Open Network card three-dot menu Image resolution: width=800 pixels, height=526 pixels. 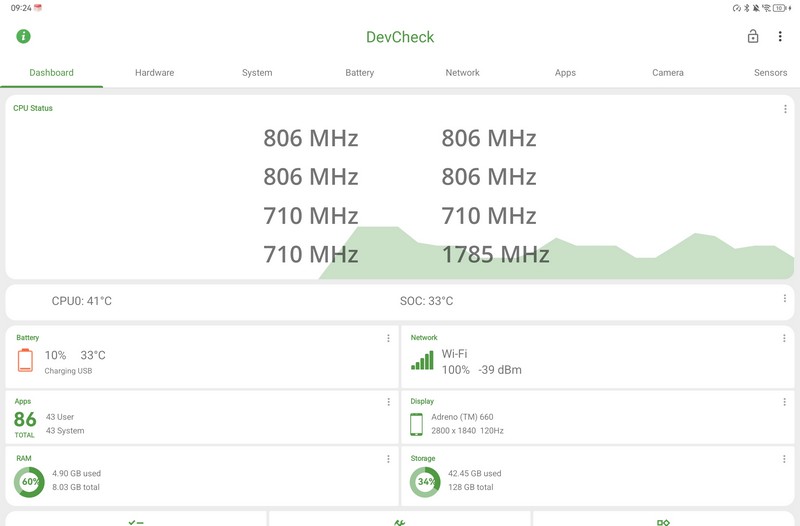(x=784, y=339)
